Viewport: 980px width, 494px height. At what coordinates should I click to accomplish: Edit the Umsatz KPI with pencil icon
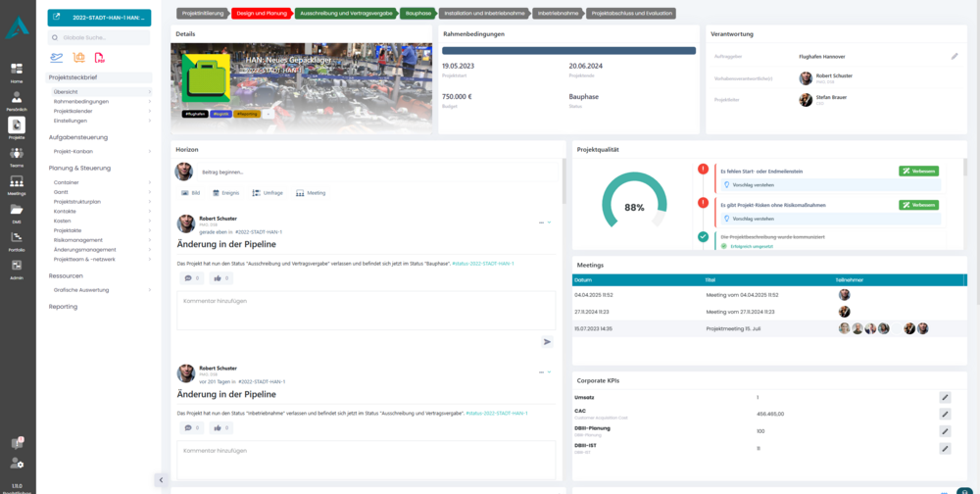pos(945,397)
